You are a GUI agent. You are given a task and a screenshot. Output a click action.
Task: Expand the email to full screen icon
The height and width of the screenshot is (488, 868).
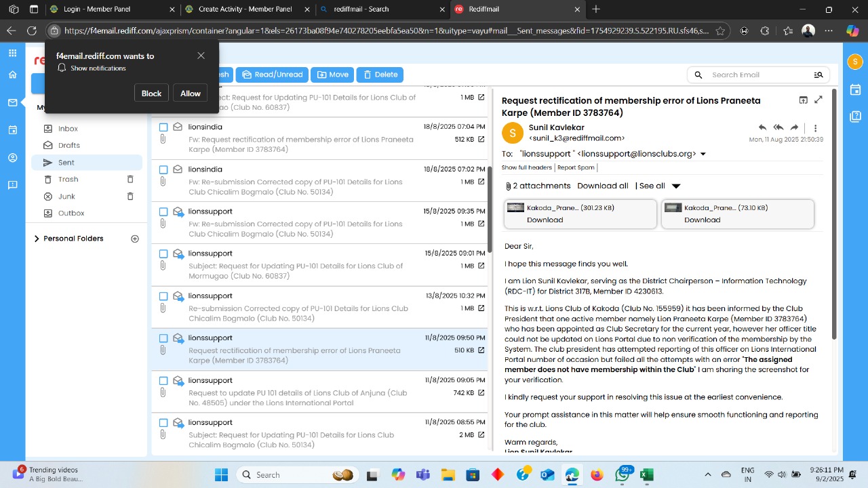[818, 100]
